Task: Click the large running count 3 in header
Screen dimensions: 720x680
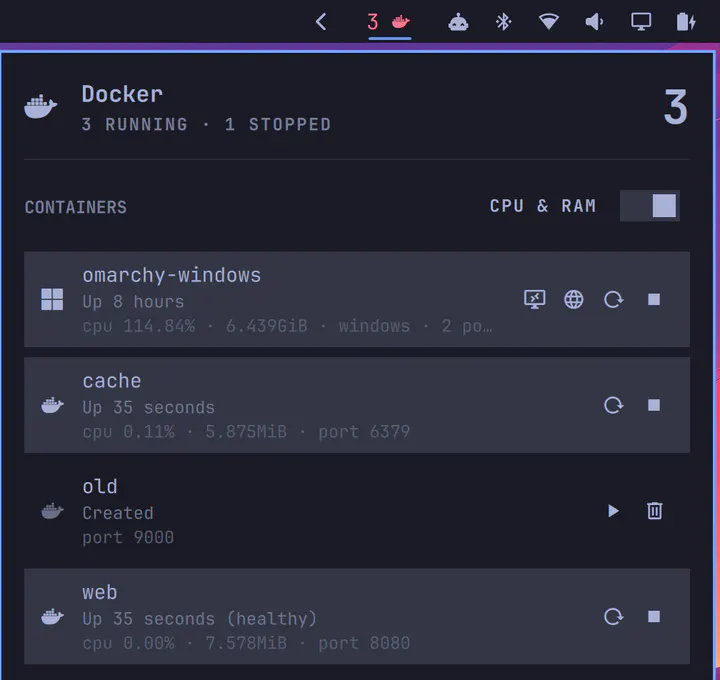Action: point(675,107)
